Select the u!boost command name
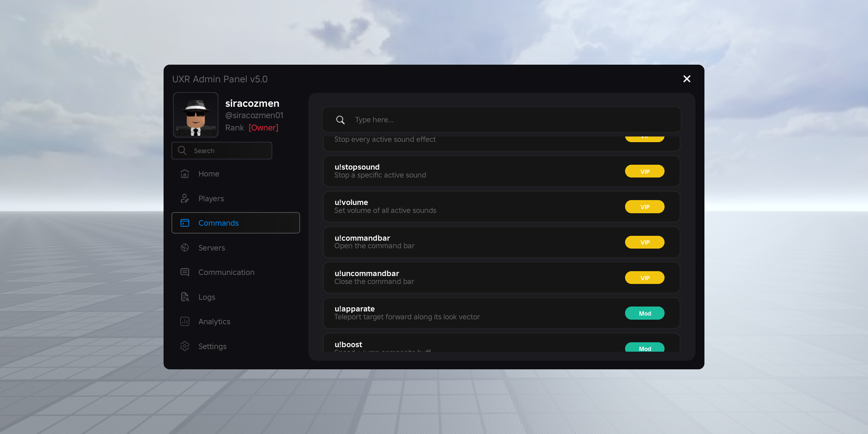 348,344
